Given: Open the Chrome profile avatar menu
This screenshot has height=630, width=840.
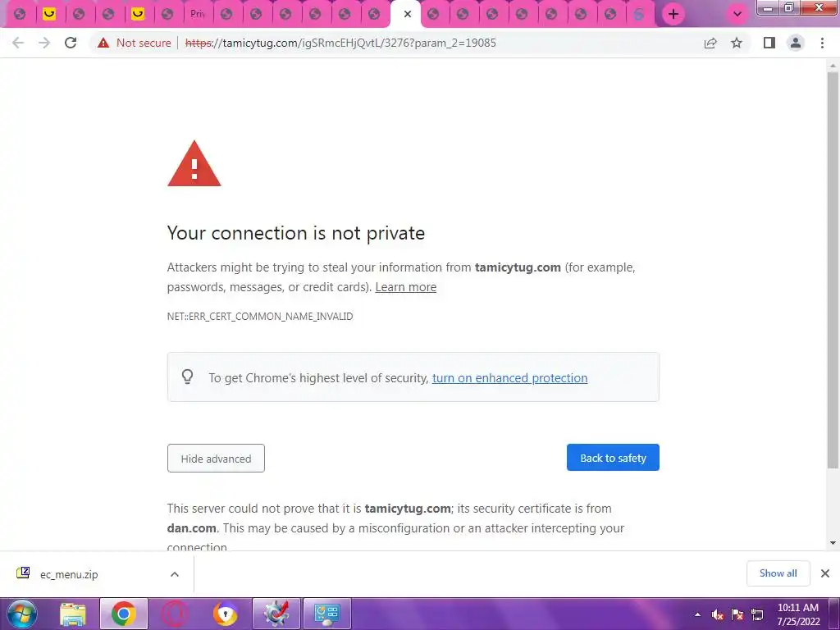Looking at the screenshot, I should (x=796, y=43).
